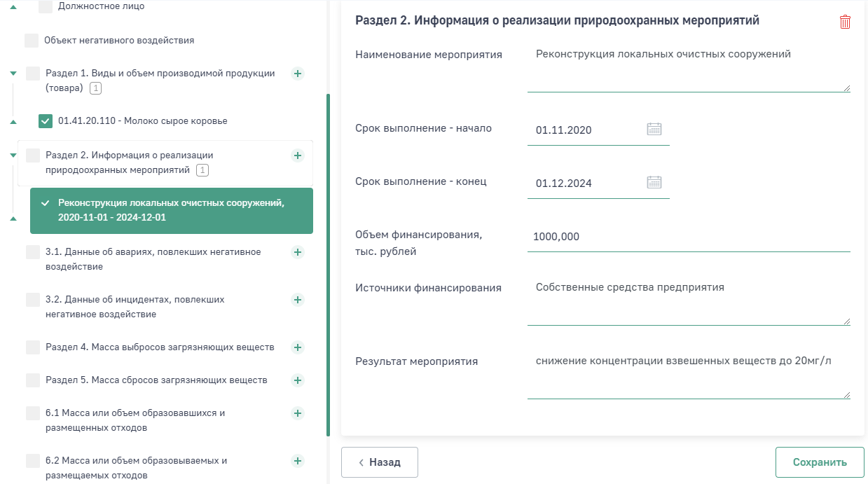868x484 pixels.
Task: Open Раздел 5. Масса сбросов загрязняющих веществ
Action: tap(156, 380)
